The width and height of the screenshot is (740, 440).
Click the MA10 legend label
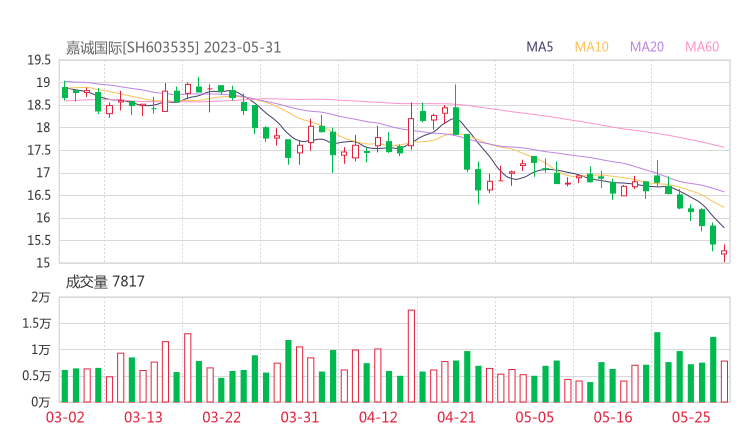(x=591, y=47)
